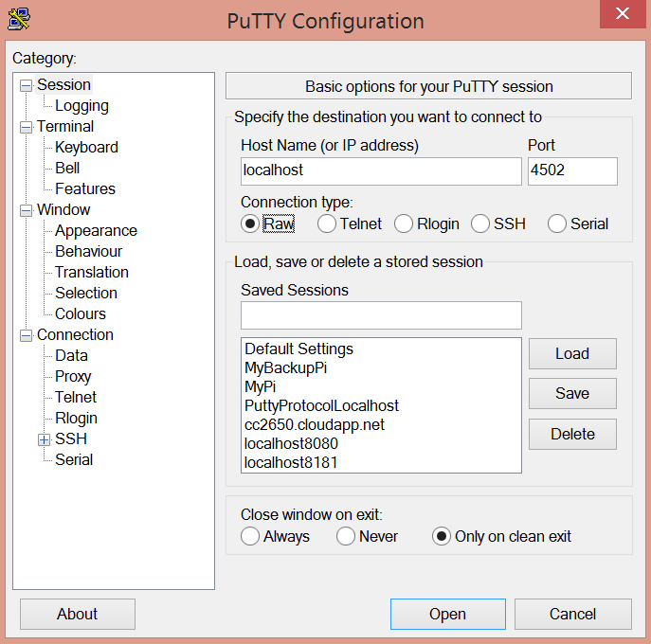
Task: Select Proxy under Connection
Action: coord(73,376)
